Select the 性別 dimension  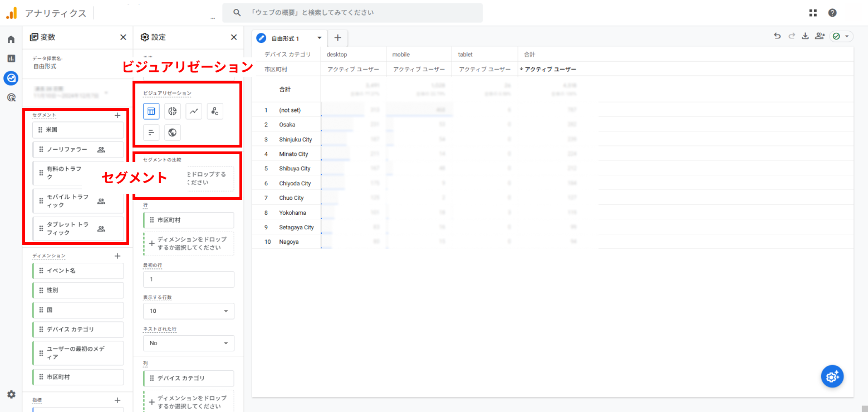(x=78, y=290)
